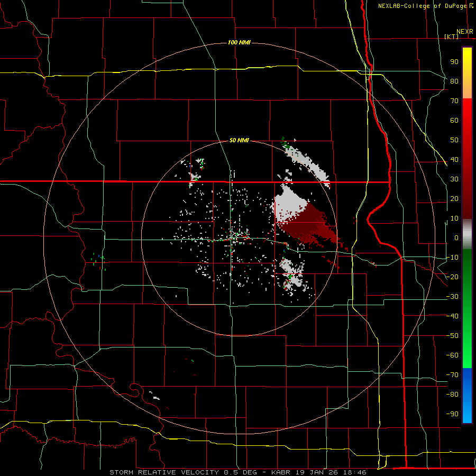Click the 70 value on velocity scale
This screenshot has height=476, width=476.
point(454,101)
